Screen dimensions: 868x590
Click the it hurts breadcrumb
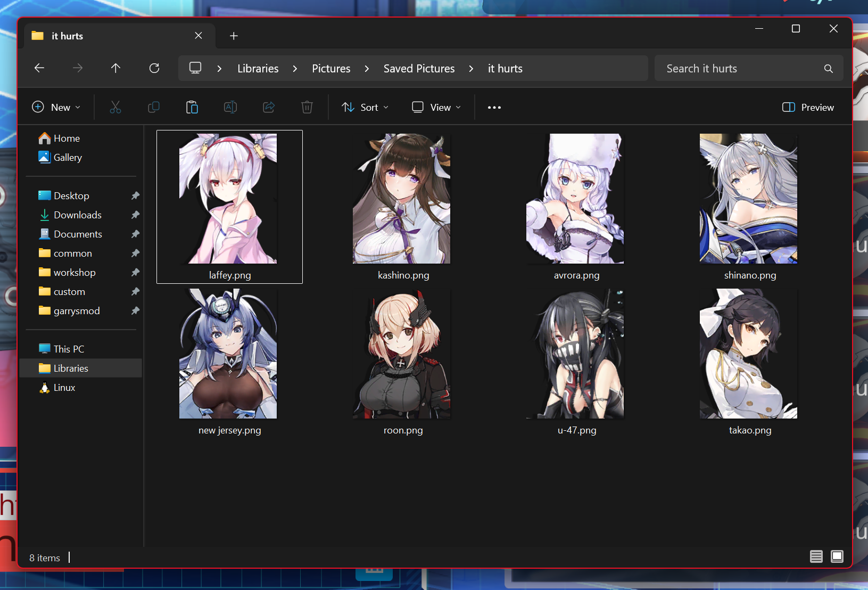click(505, 69)
